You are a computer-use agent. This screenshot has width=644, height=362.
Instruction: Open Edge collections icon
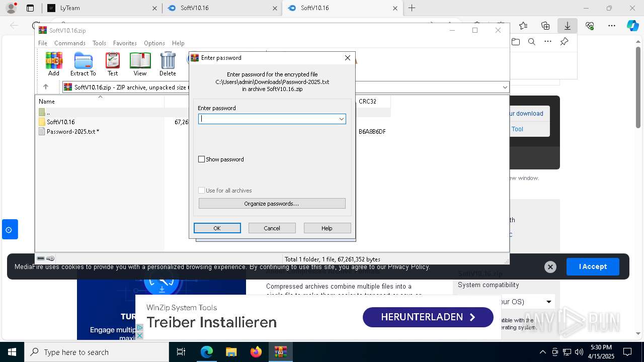[545, 26]
